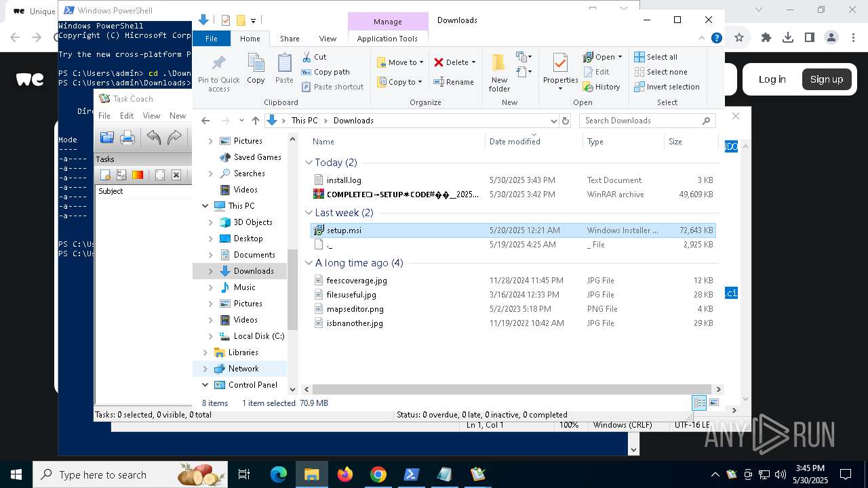
Task: Click Chrome bookmark star icon
Action: tap(739, 38)
